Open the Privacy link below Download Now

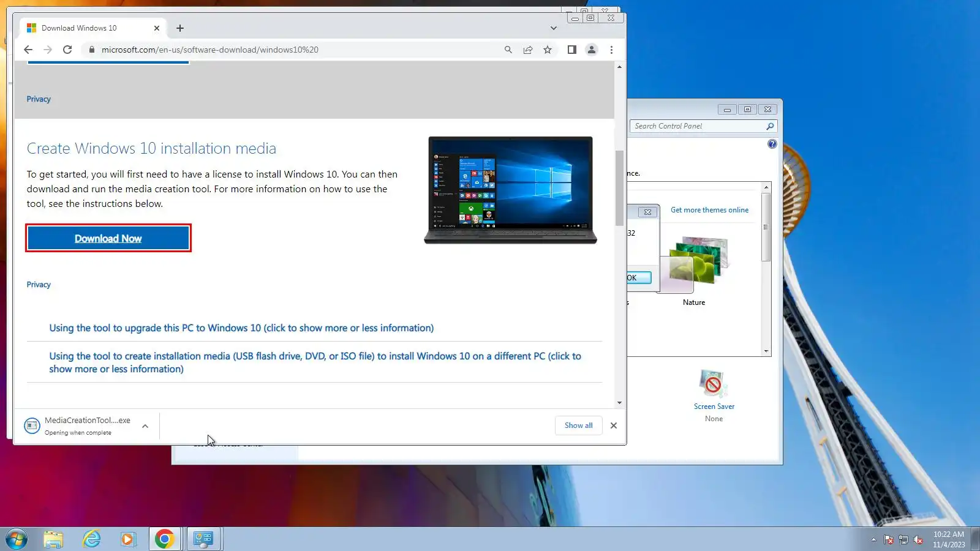39,285
